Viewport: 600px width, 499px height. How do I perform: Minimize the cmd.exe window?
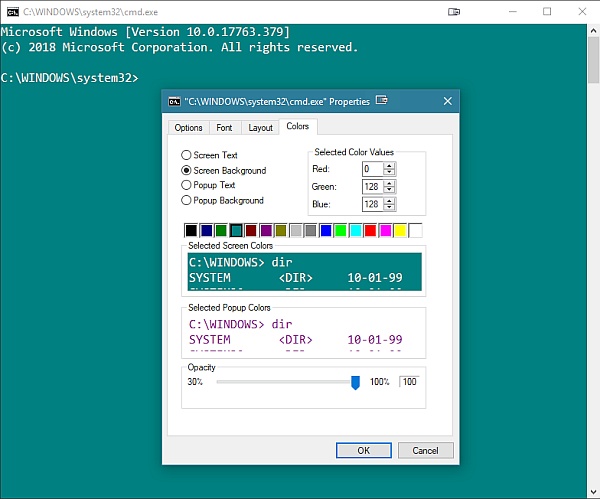pyautogui.click(x=513, y=12)
